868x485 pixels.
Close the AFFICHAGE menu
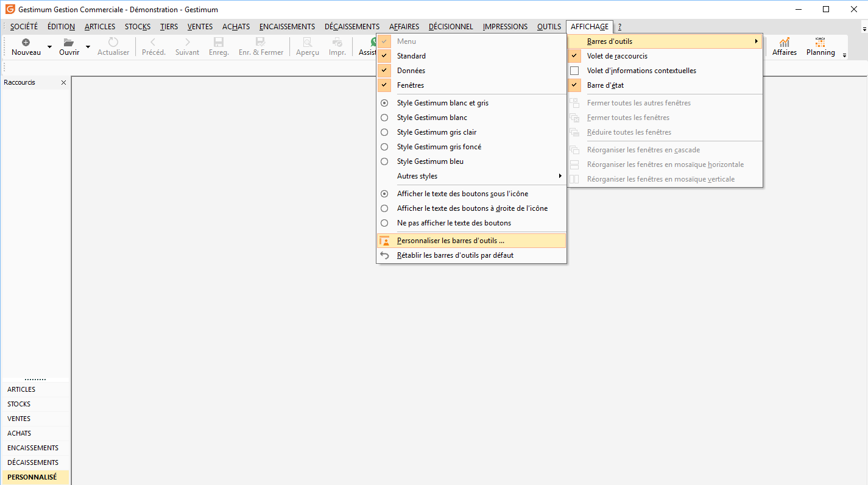[589, 27]
